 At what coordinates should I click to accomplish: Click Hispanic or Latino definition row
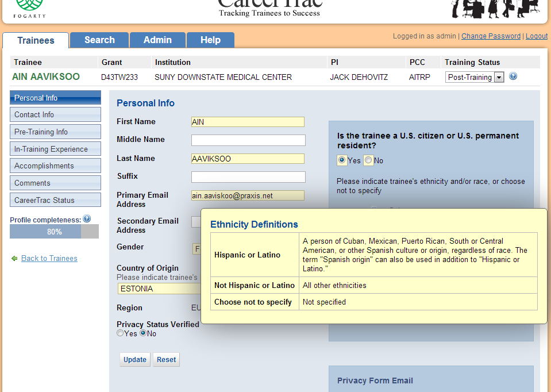(374, 255)
